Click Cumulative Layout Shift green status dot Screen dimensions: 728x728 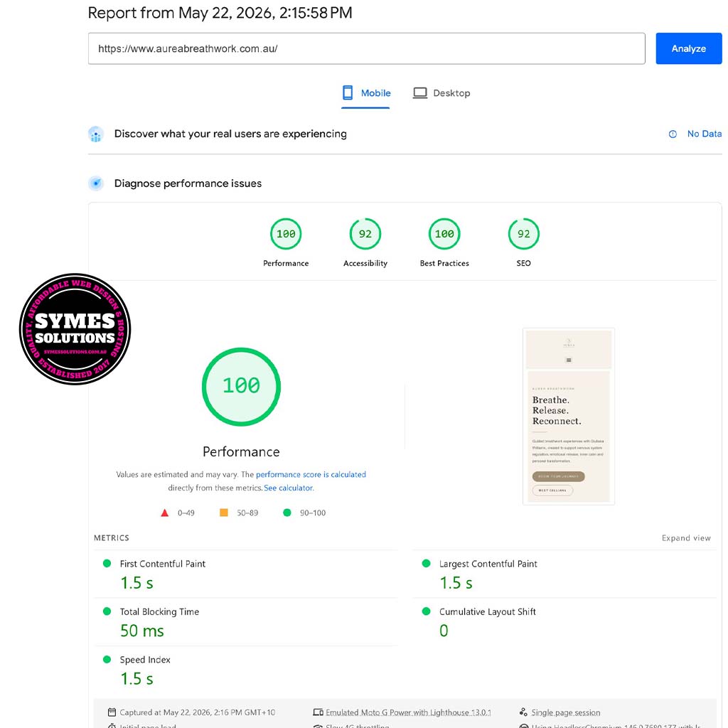427,611
